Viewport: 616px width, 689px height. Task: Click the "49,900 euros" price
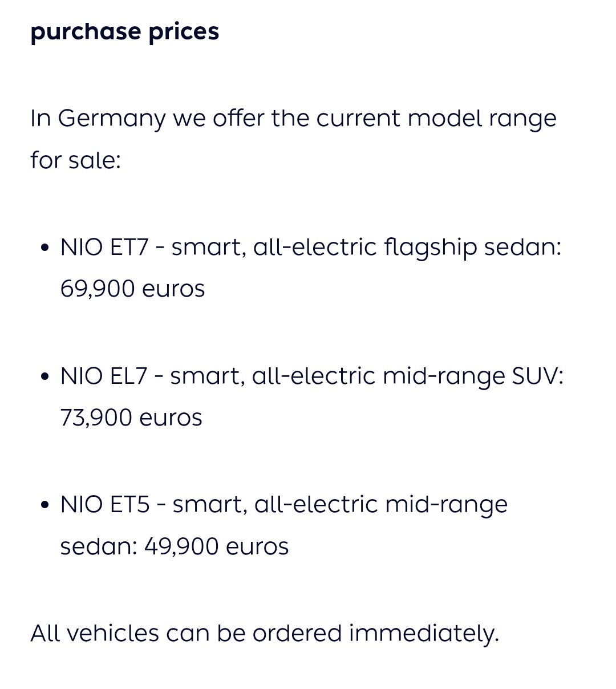coord(217,546)
